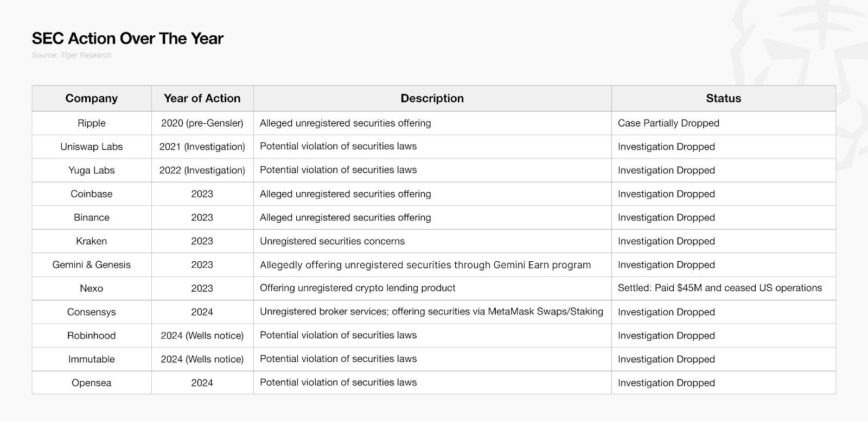This screenshot has width=868, height=422.
Task: Select the Gemini & Genesis cell
Action: point(92,265)
